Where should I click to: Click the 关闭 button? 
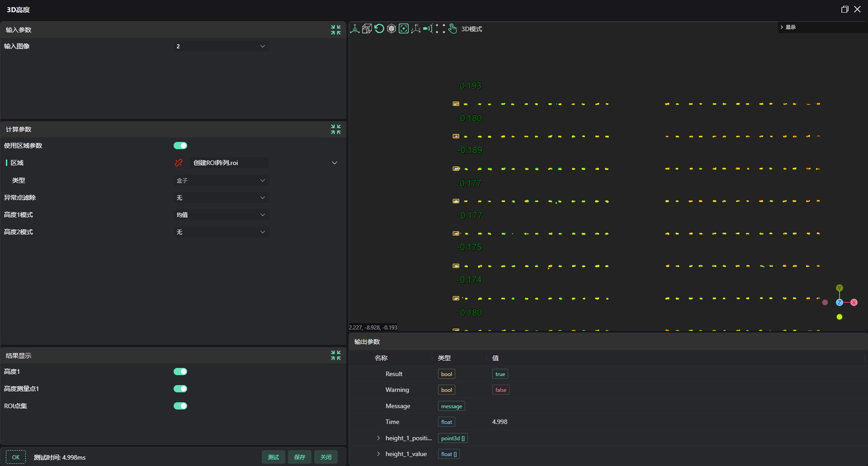point(326,457)
